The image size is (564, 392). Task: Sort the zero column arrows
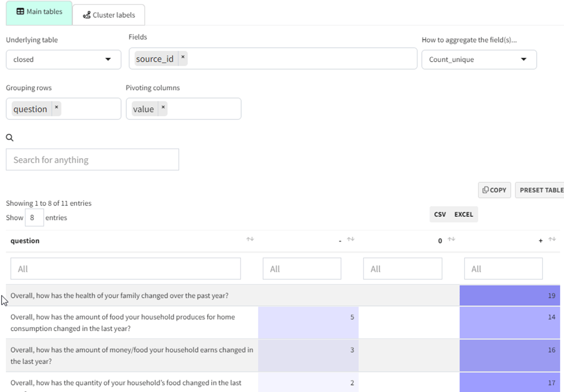pos(451,239)
